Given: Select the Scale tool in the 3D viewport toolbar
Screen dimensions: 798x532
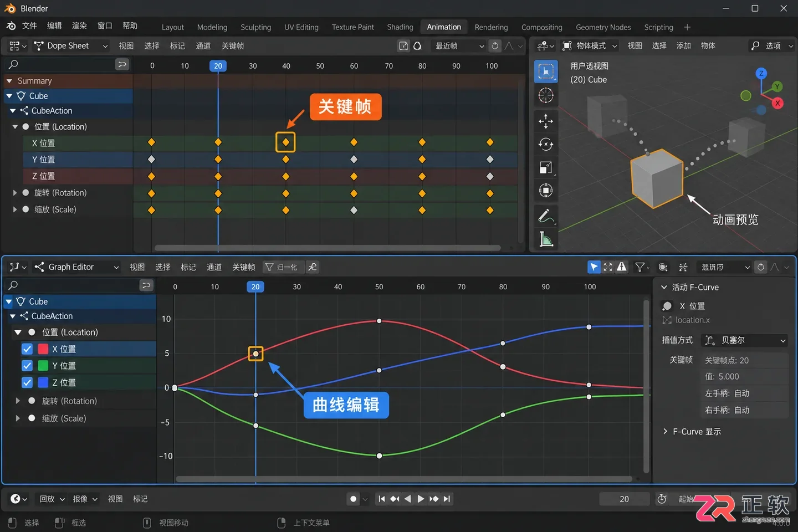Looking at the screenshot, I should [546, 167].
